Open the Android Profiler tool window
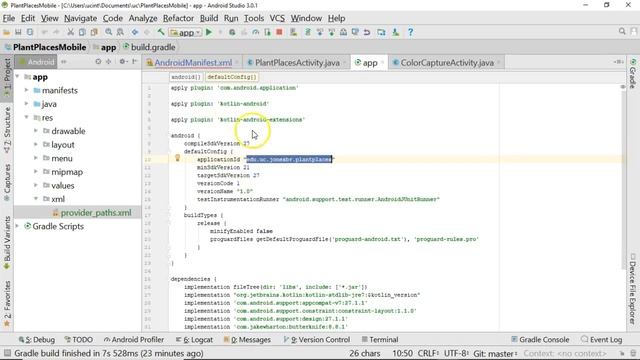This screenshot has width=640, height=360. coord(133,340)
